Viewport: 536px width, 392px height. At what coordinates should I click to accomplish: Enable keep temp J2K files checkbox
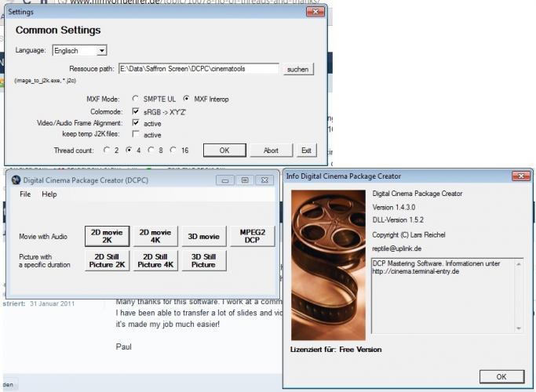[136, 135]
